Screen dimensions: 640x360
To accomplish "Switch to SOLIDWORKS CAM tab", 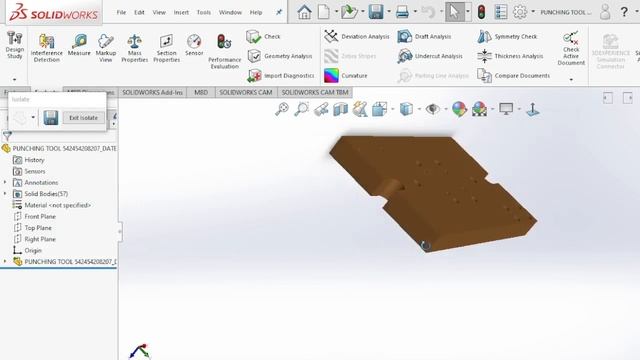I will click(246, 93).
